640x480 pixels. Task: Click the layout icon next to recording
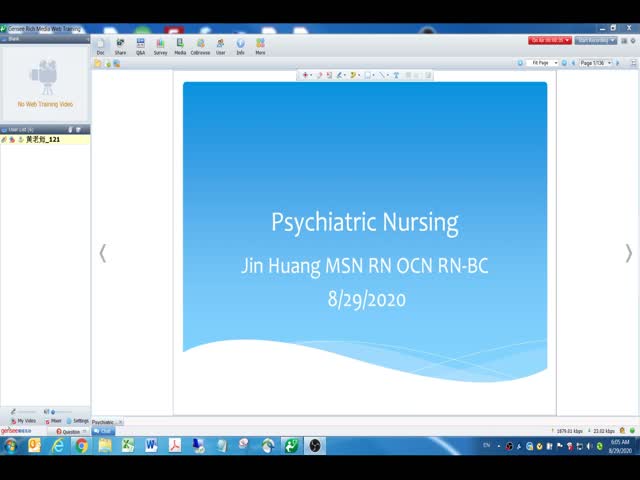(624, 41)
